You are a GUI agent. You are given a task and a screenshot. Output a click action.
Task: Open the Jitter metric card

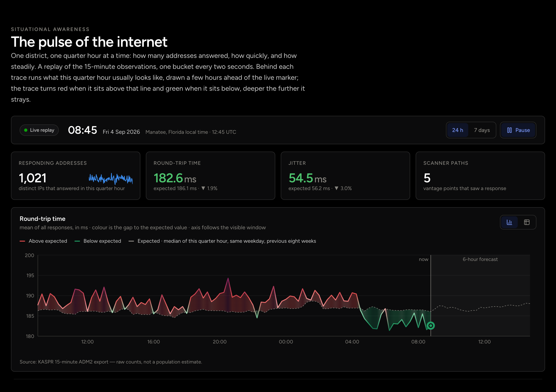[345, 176]
